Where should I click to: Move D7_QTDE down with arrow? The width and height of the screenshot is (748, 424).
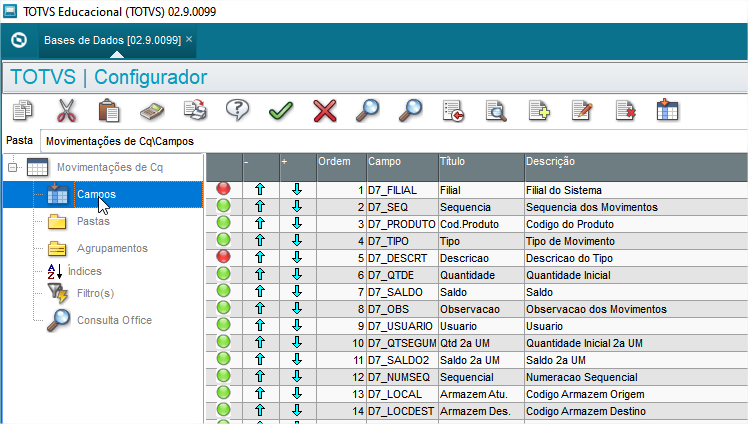297,275
